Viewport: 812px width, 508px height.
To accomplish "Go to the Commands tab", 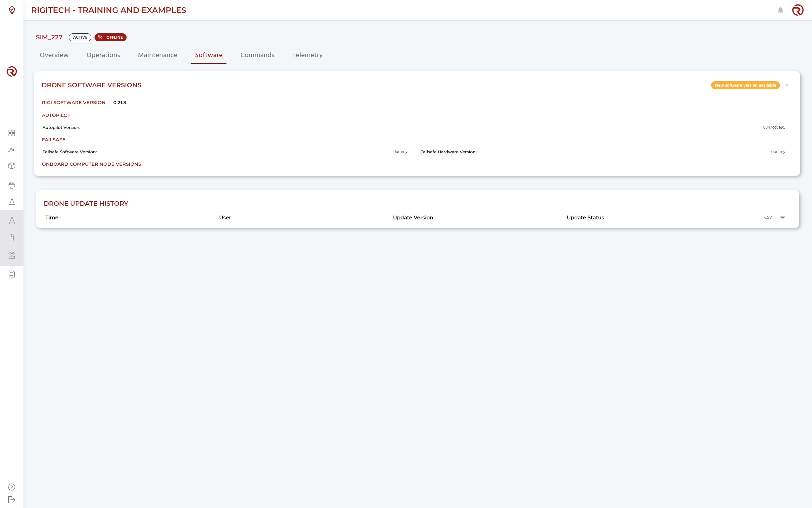I will click(257, 55).
